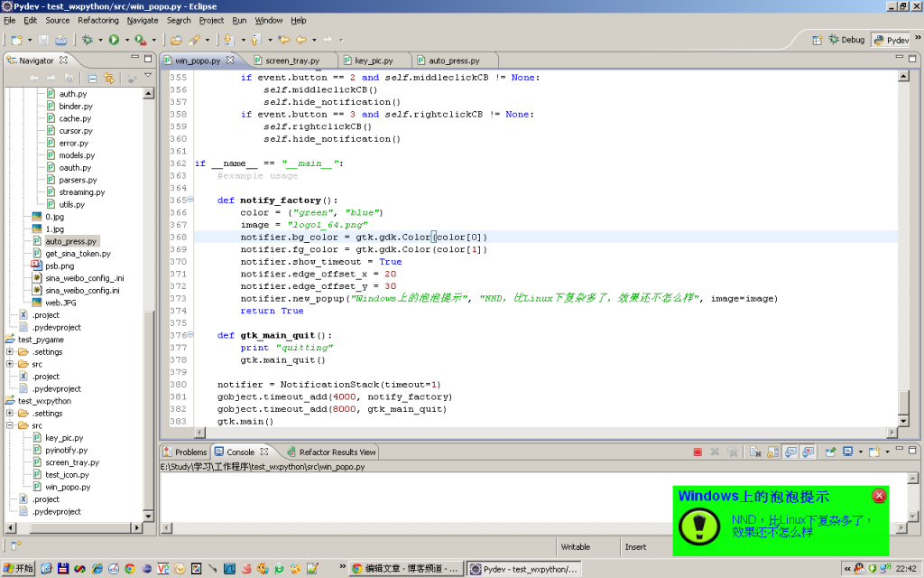Click the Print toolbar icon

[60, 40]
